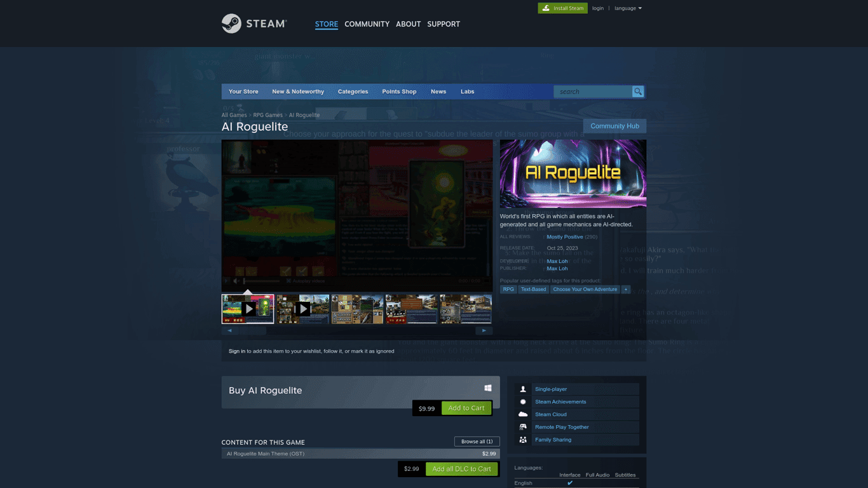This screenshot has width=868, height=488.
Task: Select the third screenshot thumbnail
Action: (x=357, y=309)
